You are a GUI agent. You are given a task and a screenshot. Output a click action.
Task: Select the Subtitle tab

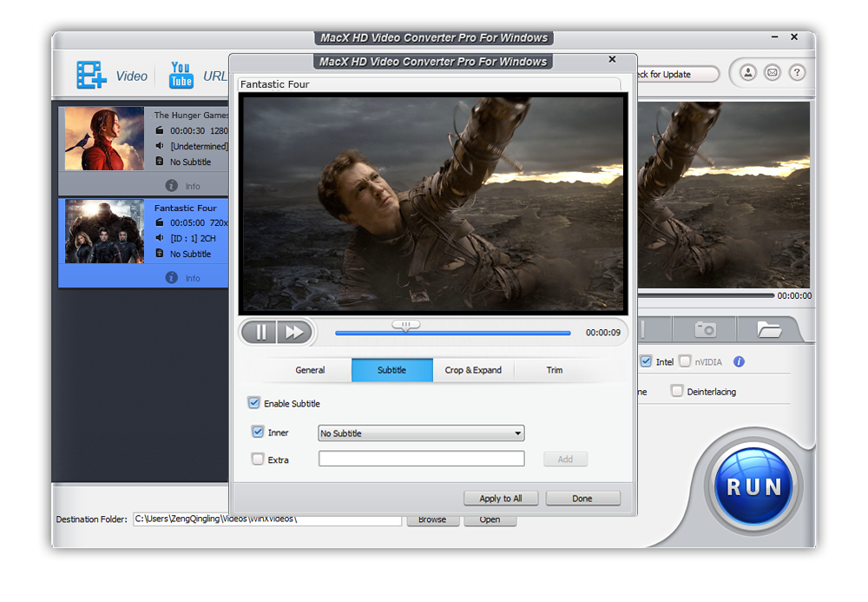(x=392, y=370)
